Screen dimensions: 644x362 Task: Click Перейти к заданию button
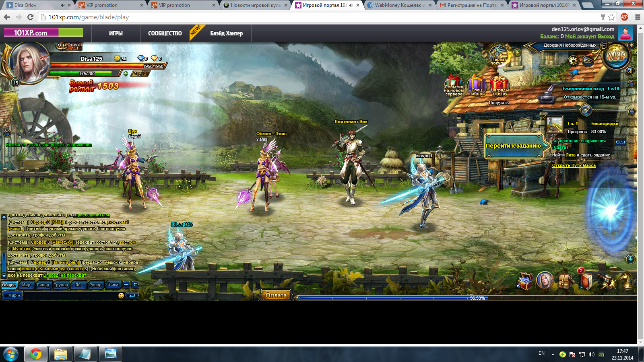[514, 146]
